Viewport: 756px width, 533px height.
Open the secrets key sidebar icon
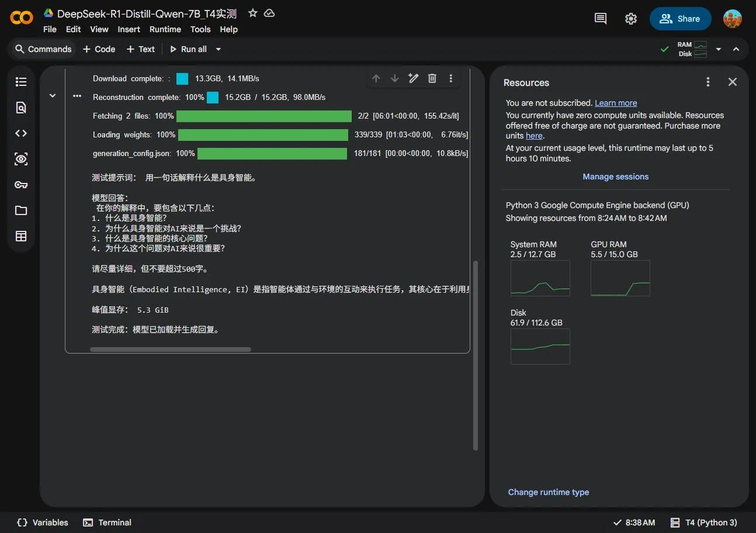(x=21, y=185)
